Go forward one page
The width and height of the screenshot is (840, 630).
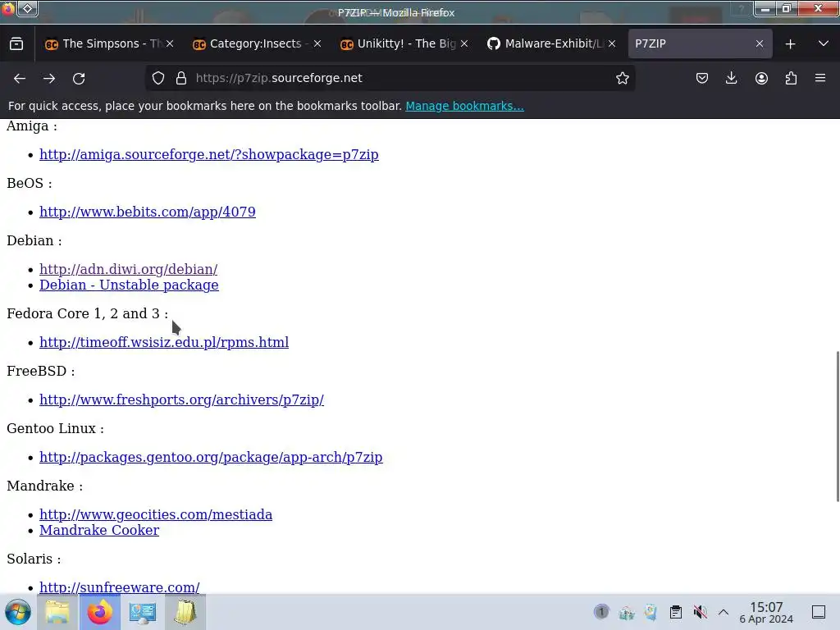coord(49,78)
